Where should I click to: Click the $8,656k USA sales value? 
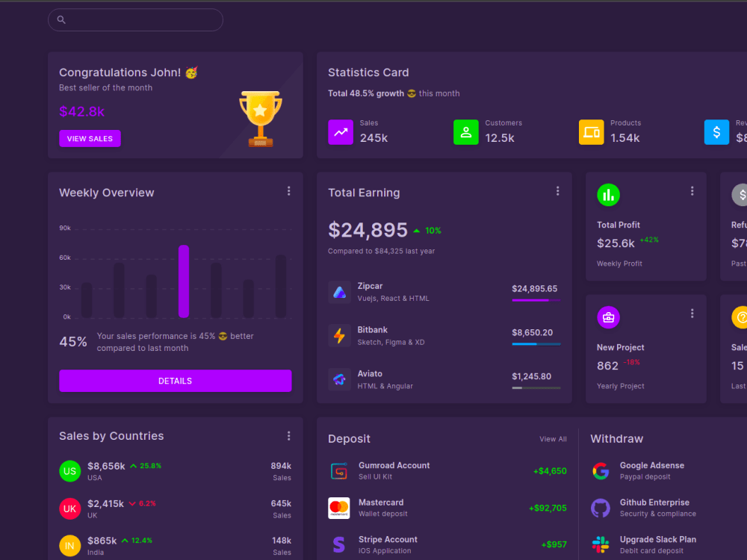click(x=106, y=466)
